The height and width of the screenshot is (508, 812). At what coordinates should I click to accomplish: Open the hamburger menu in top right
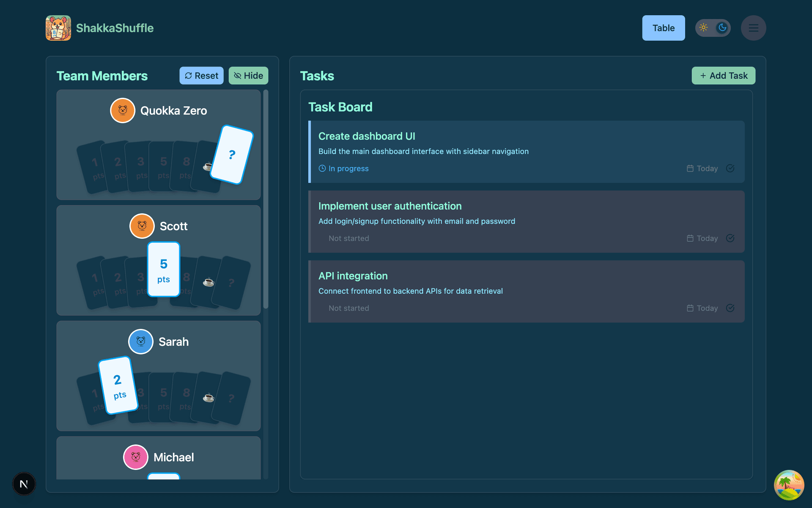[754, 28]
